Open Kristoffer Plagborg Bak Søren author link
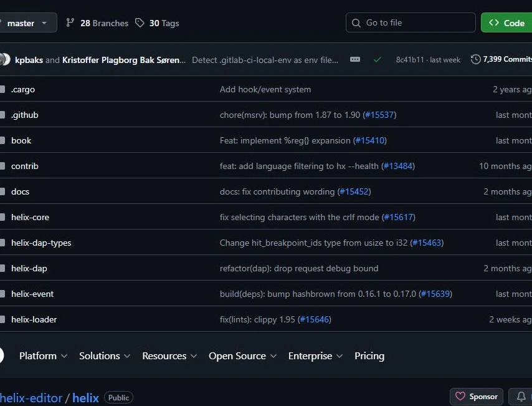This screenshot has width=532, height=406. (x=124, y=60)
